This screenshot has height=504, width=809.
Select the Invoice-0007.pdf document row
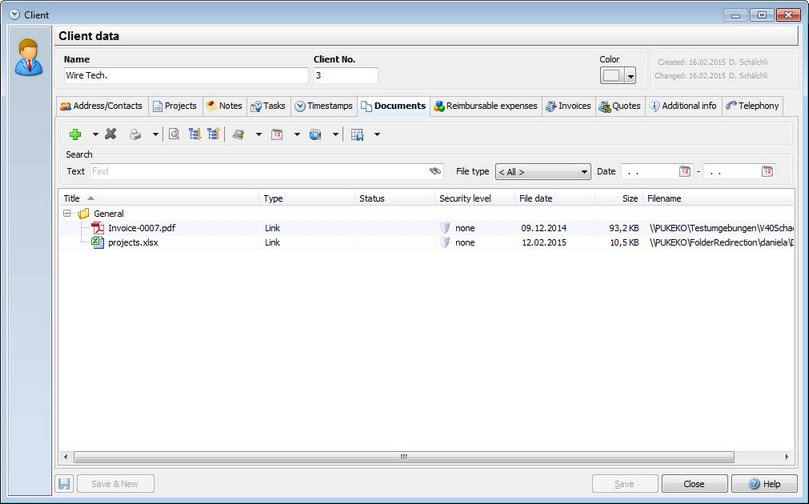pos(427,228)
